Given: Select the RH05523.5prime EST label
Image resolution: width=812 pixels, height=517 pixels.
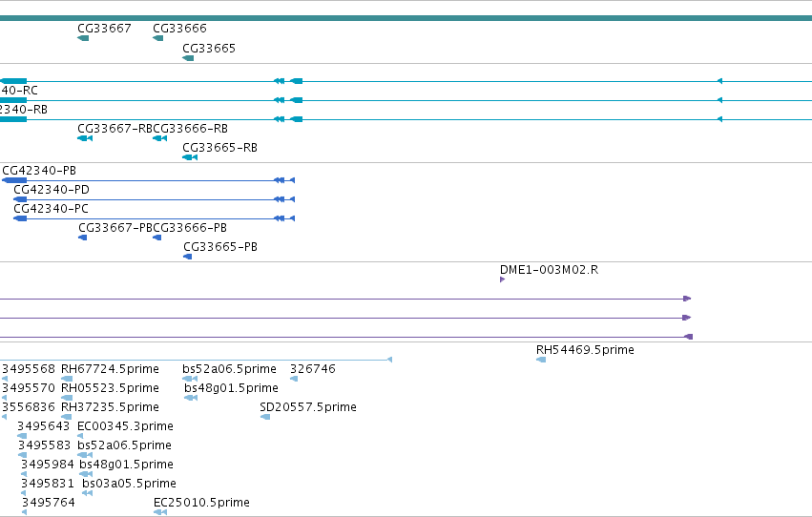Looking at the screenshot, I should (x=110, y=388).
